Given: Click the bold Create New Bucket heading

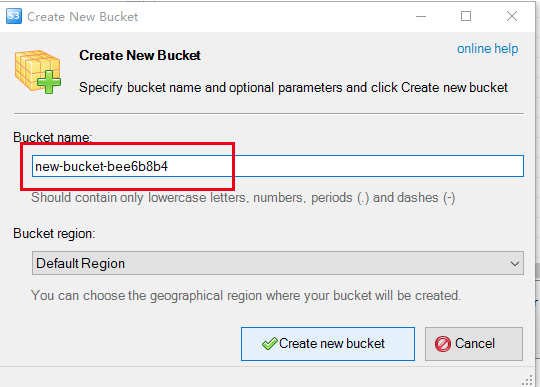Looking at the screenshot, I should [140, 55].
